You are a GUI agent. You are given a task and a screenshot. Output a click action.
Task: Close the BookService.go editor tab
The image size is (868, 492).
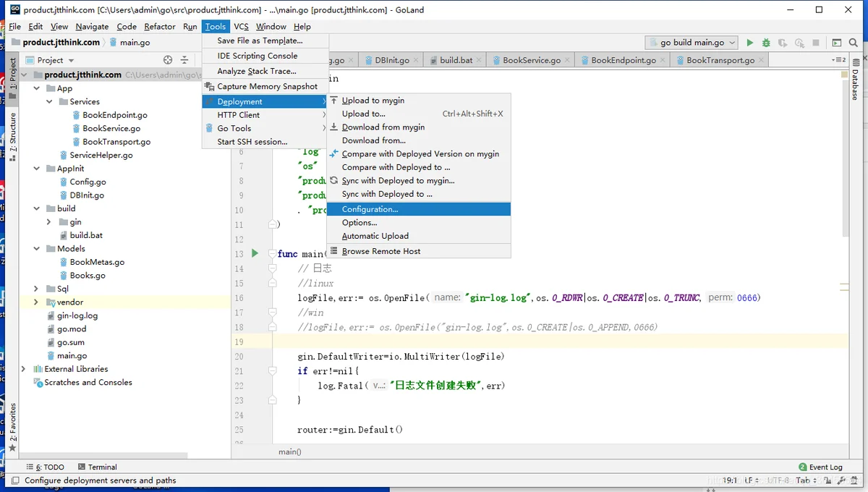point(568,60)
